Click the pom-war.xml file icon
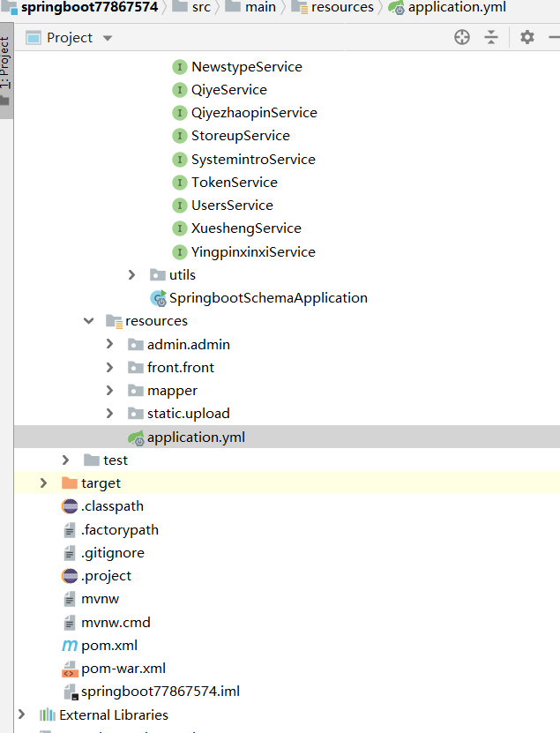 pos(70,669)
